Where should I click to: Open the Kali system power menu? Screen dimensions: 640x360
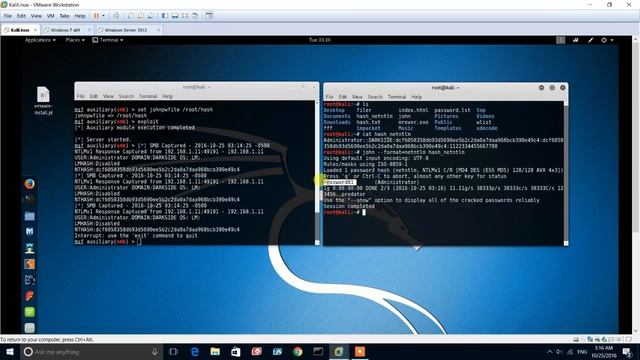607,40
